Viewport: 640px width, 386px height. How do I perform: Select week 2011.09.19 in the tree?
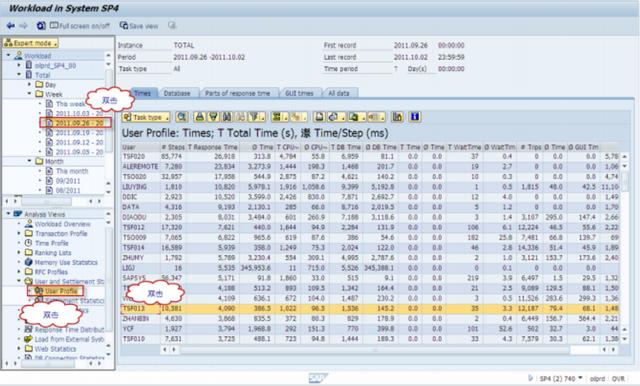(79, 133)
